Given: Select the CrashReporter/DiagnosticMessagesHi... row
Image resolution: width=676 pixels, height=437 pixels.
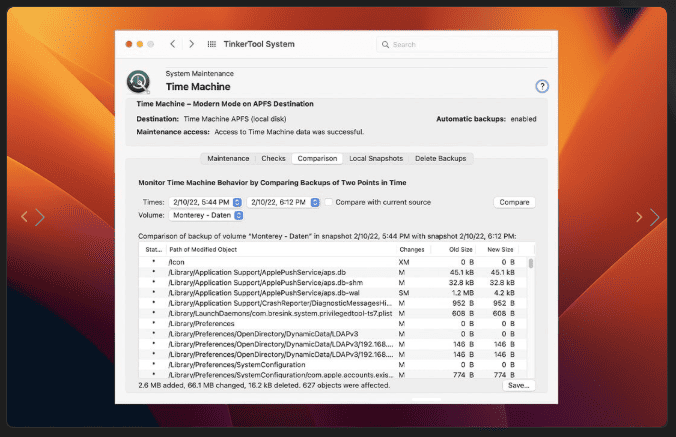Looking at the screenshot, I should coord(333,303).
